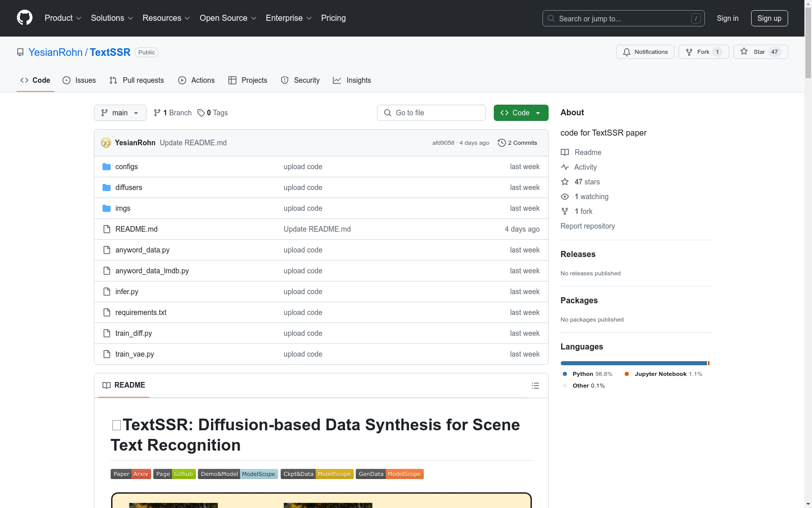The width and height of the screenshot is (812, 508).
Task: Expand the Enterprise menu
Action: (x=289, y=18)
